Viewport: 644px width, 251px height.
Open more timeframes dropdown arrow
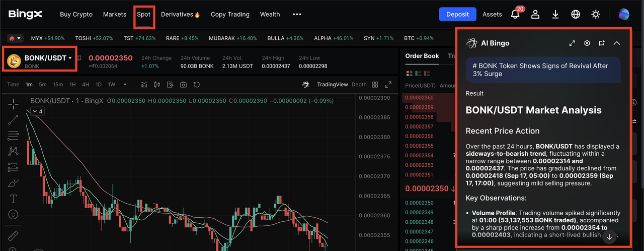(x=125, y=85)
